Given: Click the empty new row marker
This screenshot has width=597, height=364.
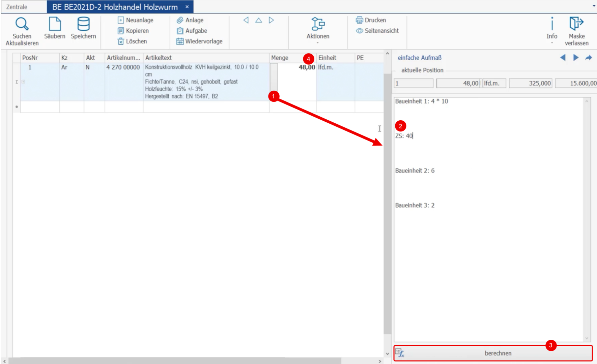Looking at the screenshot, I should [x=17, y=107].
